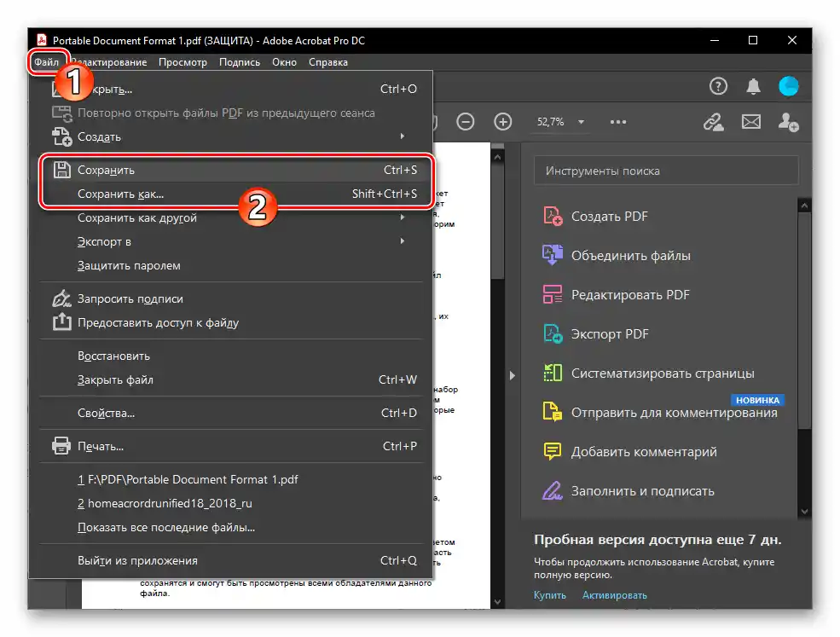Image resolution: width=840 pixels, height=637 pixels.
Task: Click the 52,7% zoom value
Action: [x=550, y=122]
